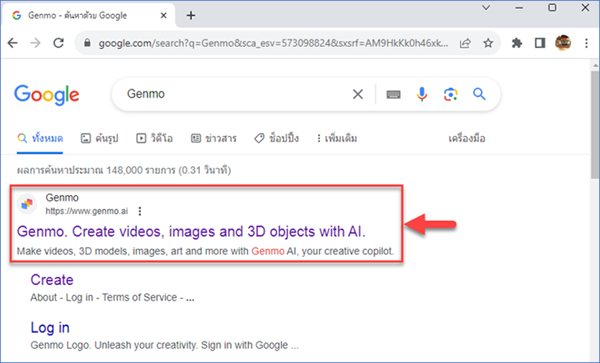Open the on-screen keyboard input tool
Viewport: 600px width, 363px height.
pos(393,94)
